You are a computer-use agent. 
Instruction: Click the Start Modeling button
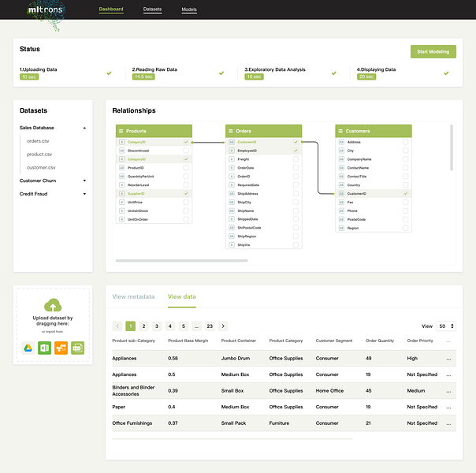[433, 51]
